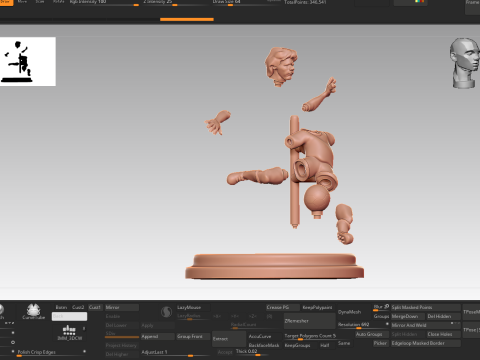Click the round base SubTool model
The image size is (480, 360).
coord(275,266)
